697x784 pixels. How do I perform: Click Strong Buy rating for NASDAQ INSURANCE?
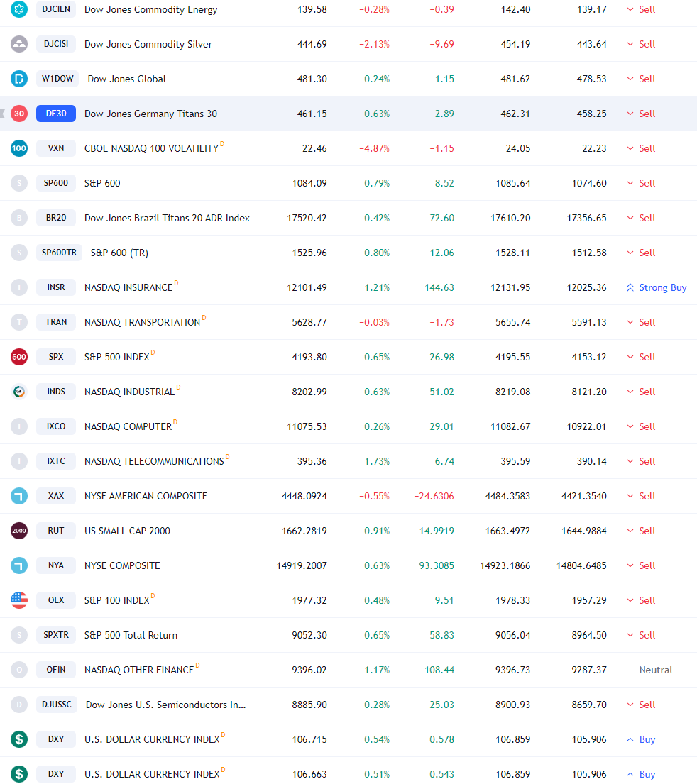[657, 287]
